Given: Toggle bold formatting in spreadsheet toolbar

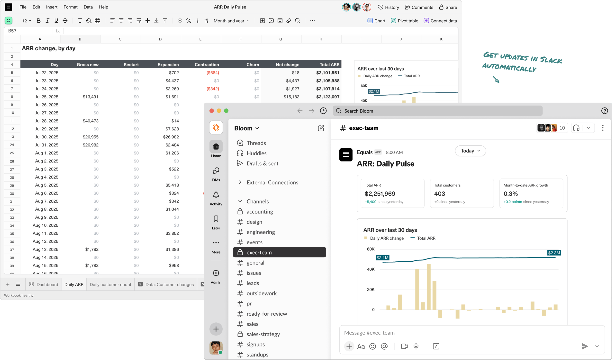Looking at the screenshot, I should [38, 21].
